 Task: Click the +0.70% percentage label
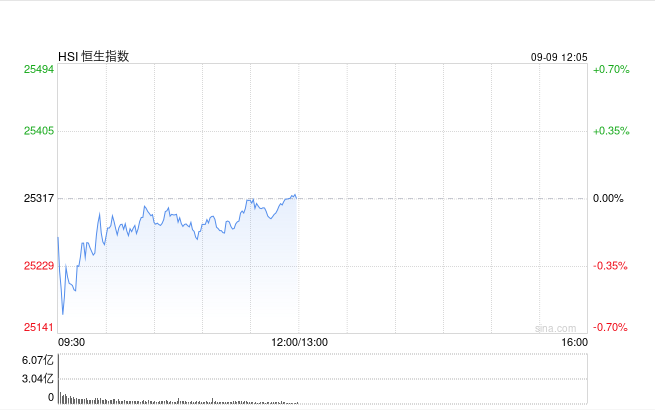(611, 69)
